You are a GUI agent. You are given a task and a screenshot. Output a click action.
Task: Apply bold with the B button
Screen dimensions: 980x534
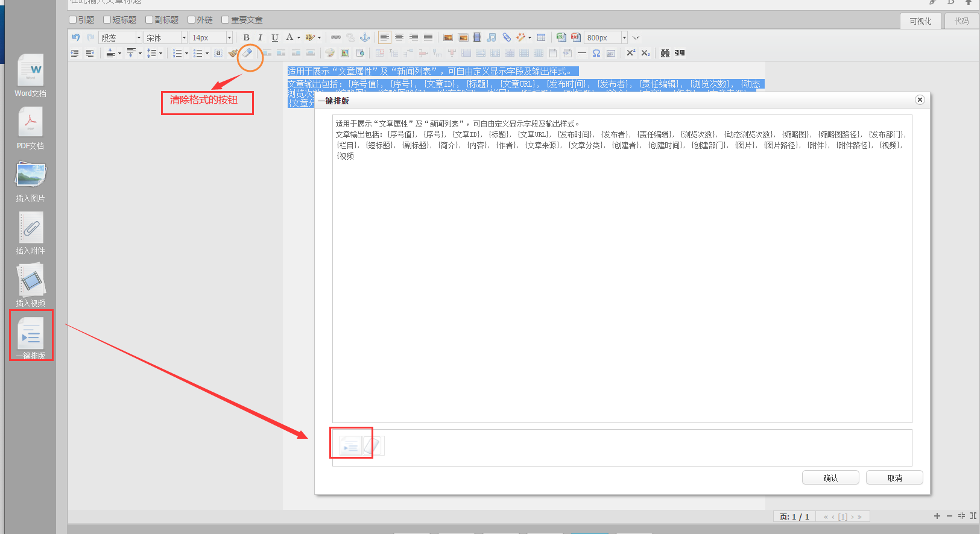click(246, 37)
